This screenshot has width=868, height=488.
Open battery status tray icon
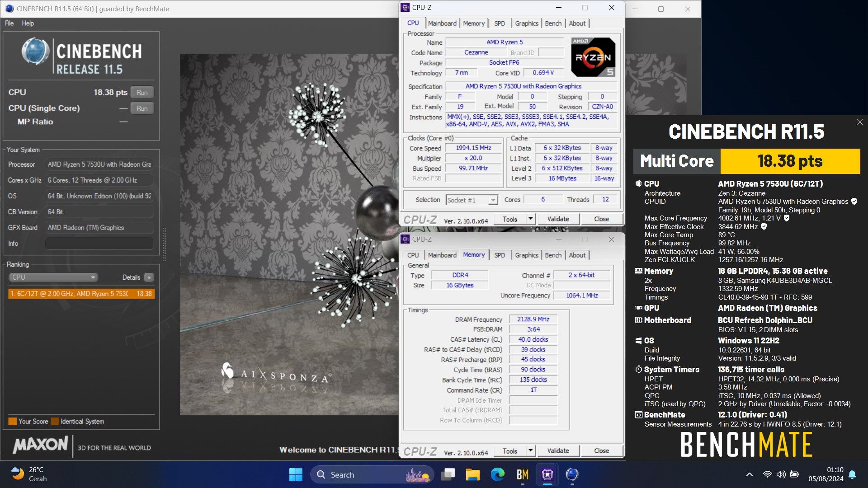pyautogui.click(x=794, y=474)
